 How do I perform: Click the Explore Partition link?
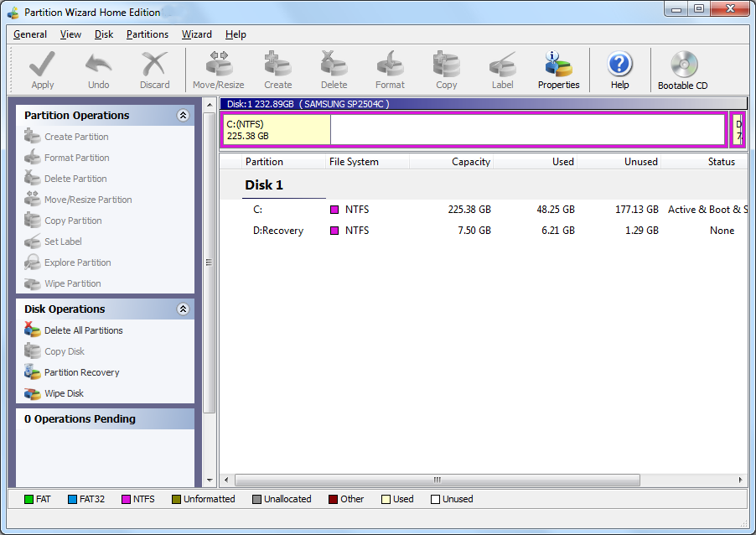[x=78, y=262]
